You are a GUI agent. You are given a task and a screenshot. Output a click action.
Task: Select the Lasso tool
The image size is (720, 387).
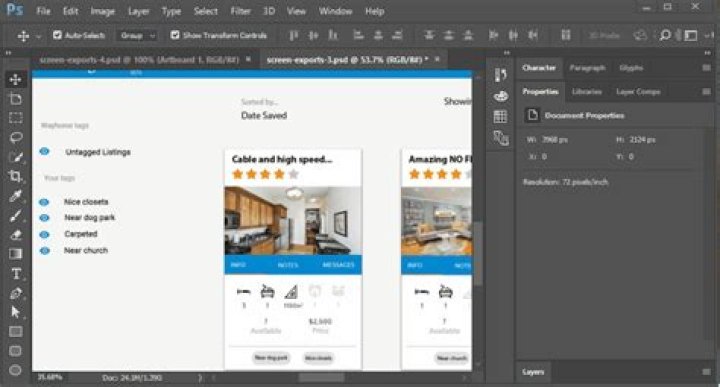pyautogui.click(x=16, y=137)
